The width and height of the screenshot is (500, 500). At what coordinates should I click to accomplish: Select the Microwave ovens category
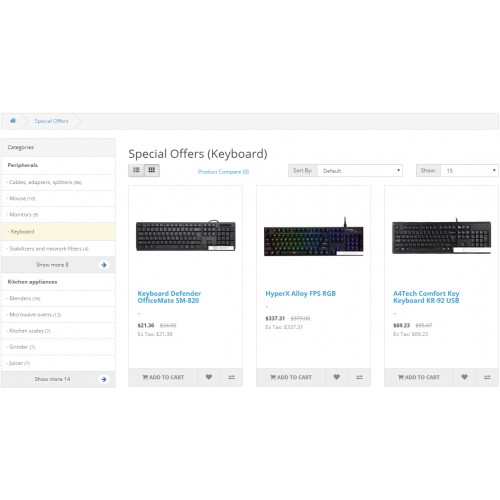(x=58, y=315)
